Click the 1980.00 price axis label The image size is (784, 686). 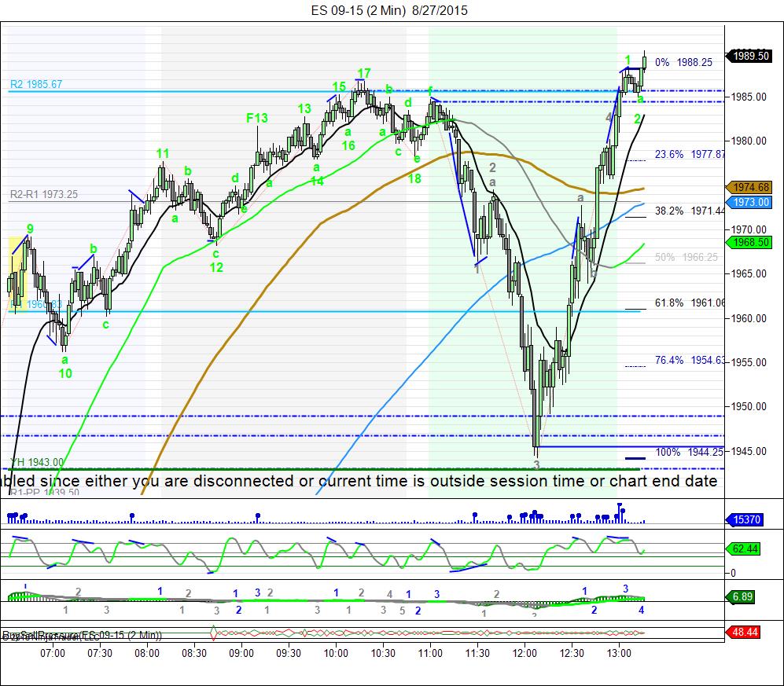click(x=749, y=141)
